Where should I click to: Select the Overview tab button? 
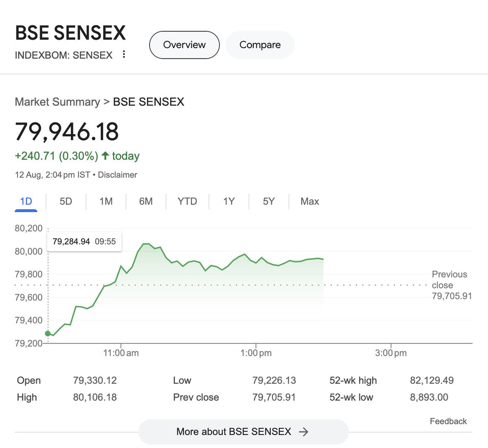185,45
